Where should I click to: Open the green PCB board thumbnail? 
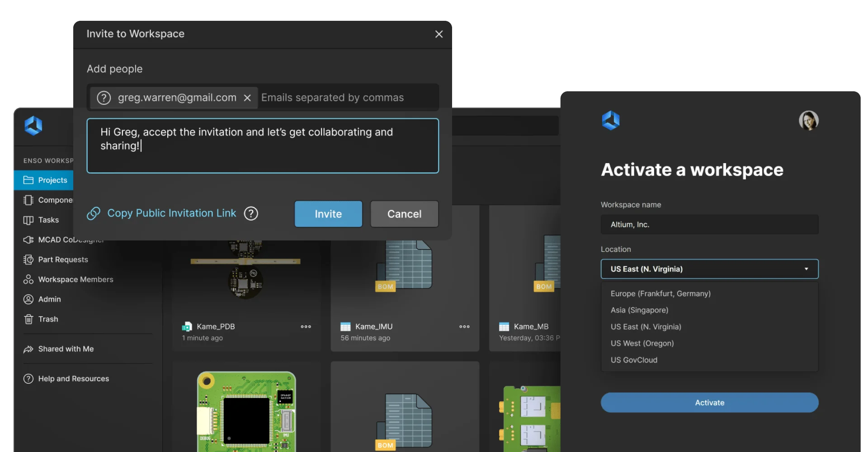246,411
